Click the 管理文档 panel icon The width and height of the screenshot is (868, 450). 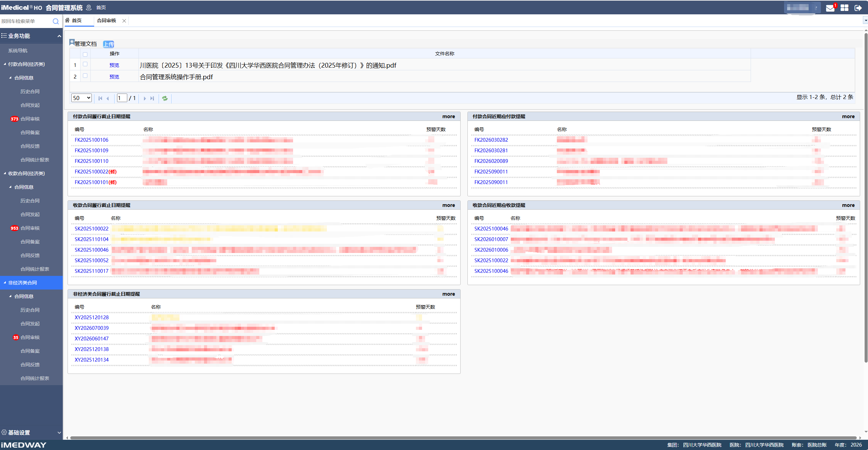[x=72, y=42]
